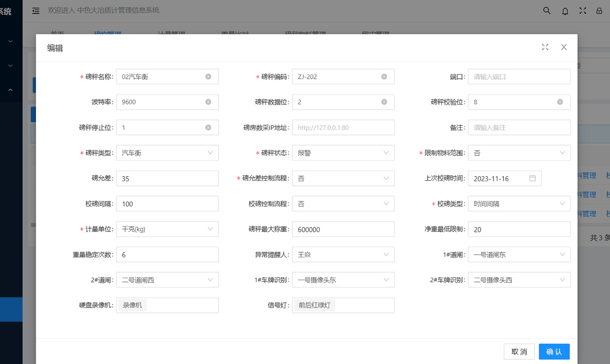Open the notification bell icon
The height and width of the screenshot is (364, 610).
click(565, 11)
